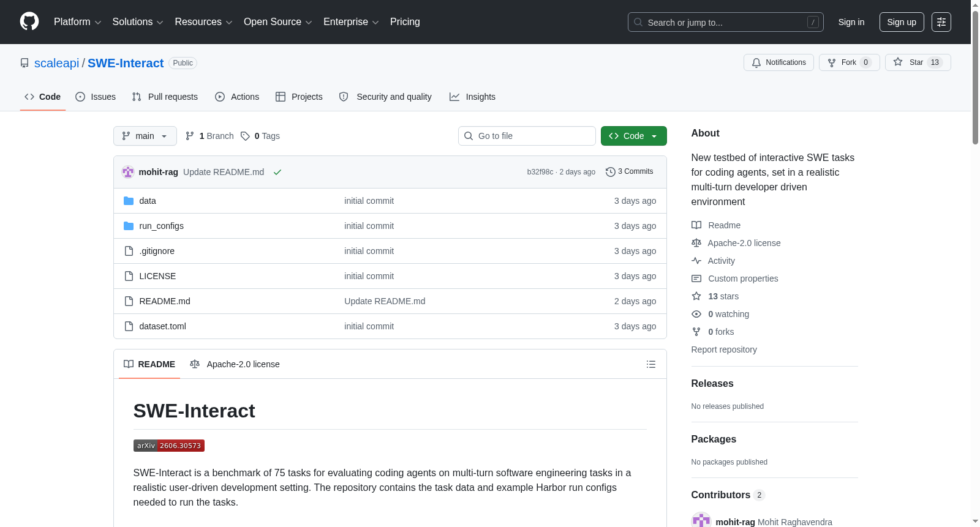Click the star icon beside 13 stars

coord(696,296)
